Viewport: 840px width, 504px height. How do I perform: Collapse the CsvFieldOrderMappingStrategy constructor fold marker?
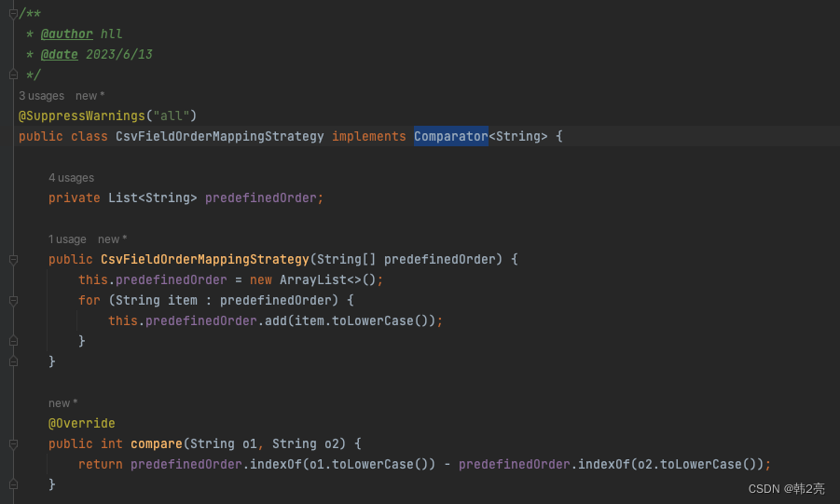point(13,260)
